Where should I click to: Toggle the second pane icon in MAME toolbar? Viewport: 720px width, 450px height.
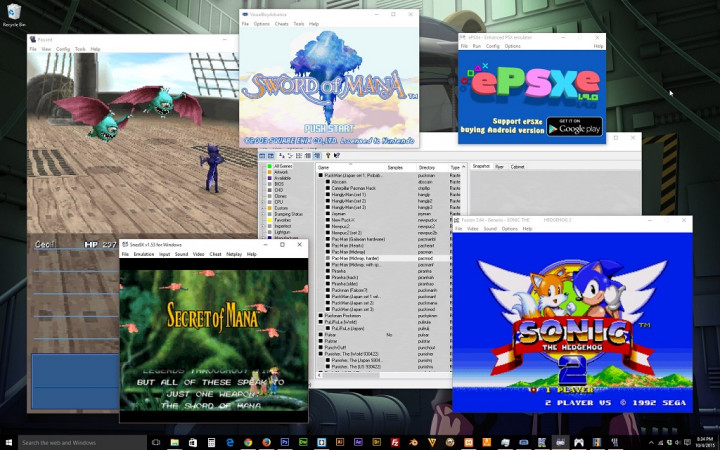271,156
